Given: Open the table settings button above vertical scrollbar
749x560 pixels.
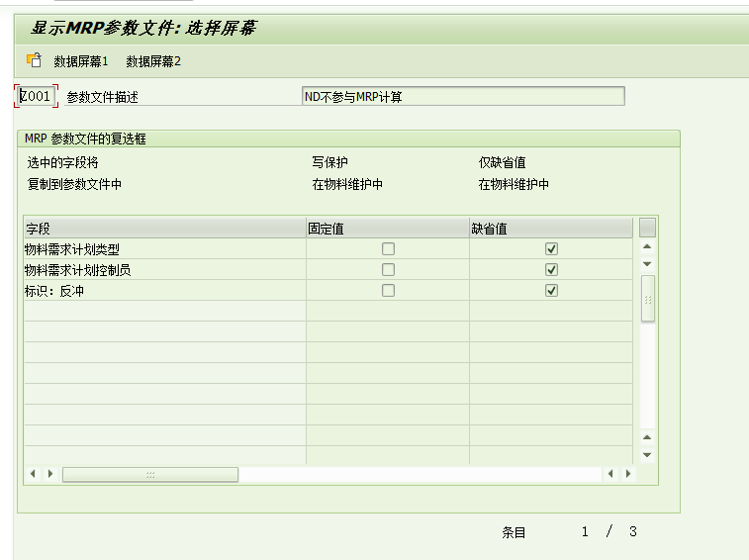Looking at the screenshot, I should pyautogui.click(x=647, y=228).
